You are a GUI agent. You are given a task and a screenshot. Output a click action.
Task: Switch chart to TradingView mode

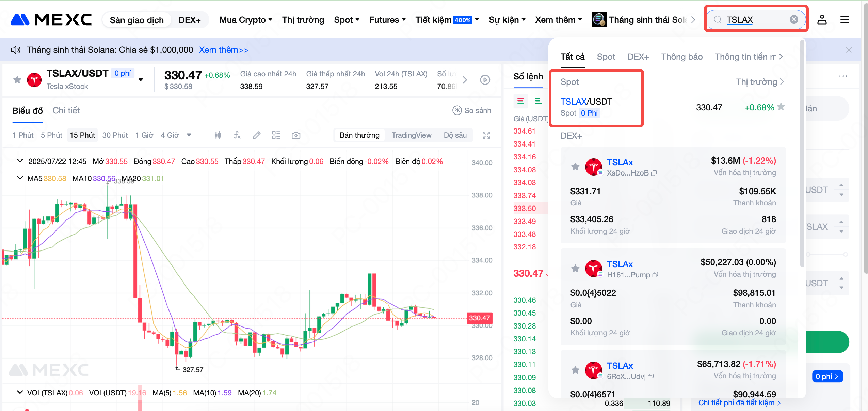pyautogui.click(x=412, y=135)
